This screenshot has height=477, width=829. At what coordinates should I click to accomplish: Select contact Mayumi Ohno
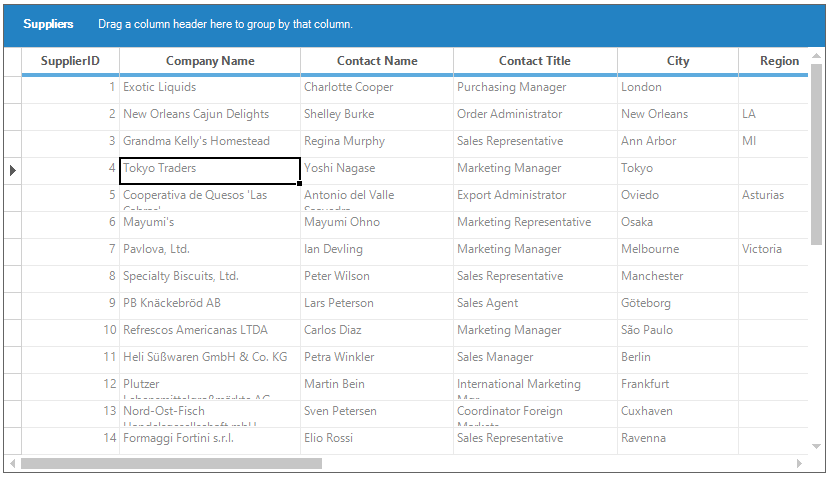click(x=377, y=225)
